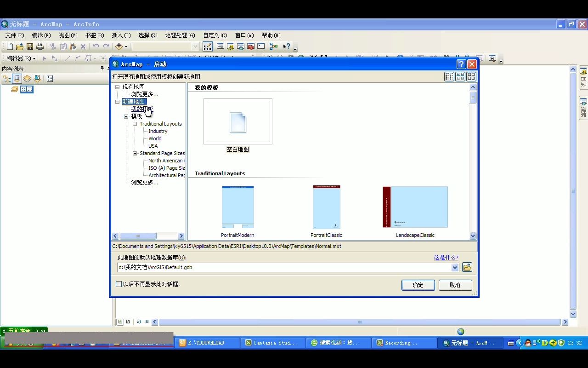This screenshot has height=368, width=588.
Task: Select List By Selection icon
Action: pos(37,79)
